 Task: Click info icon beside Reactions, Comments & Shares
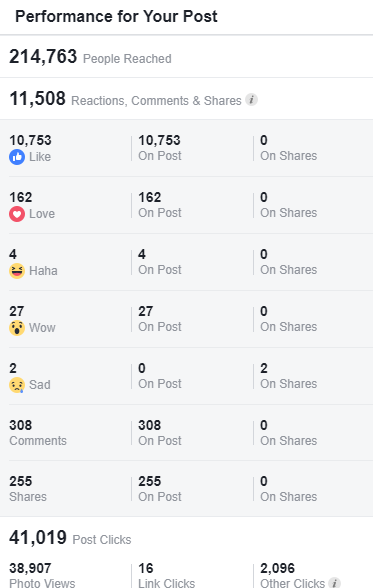tap(252, 100)
